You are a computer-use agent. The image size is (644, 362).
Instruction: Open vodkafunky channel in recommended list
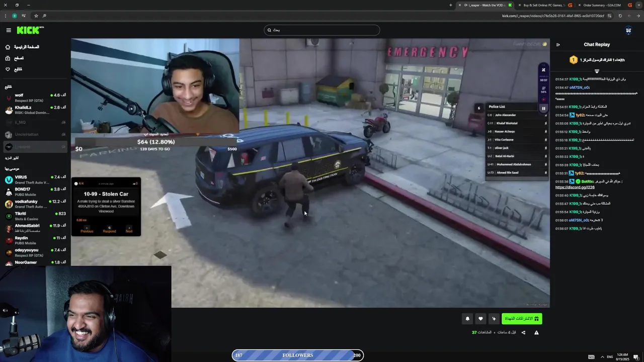tap(34, 204)
